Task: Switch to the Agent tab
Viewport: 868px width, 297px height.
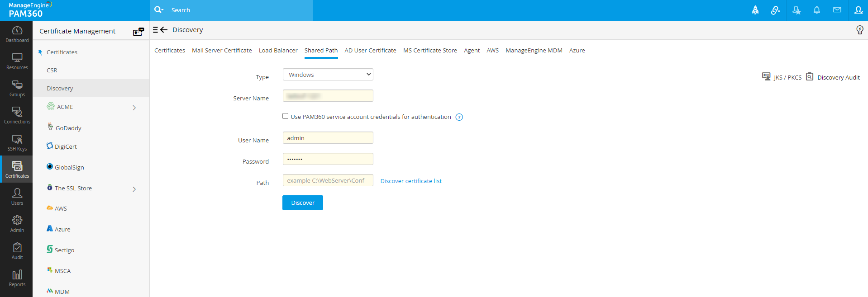Action: (472, 50)
